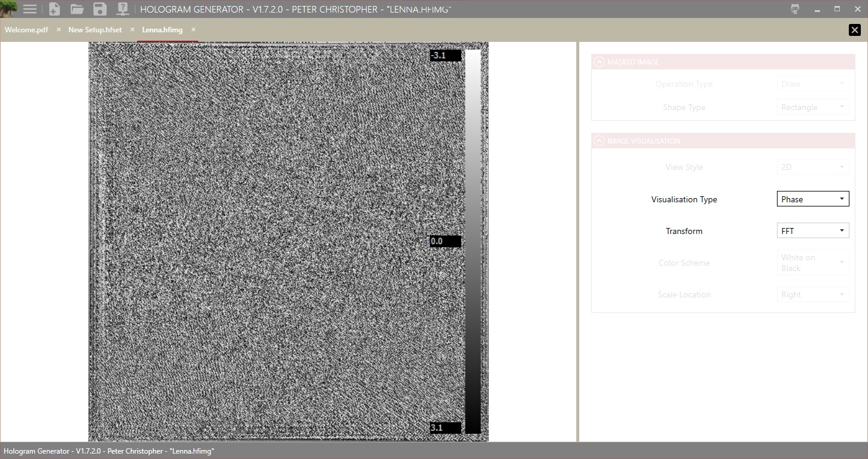
Task: Switch to the New Setup.hfset tab
Action: [x=95, y=30]
